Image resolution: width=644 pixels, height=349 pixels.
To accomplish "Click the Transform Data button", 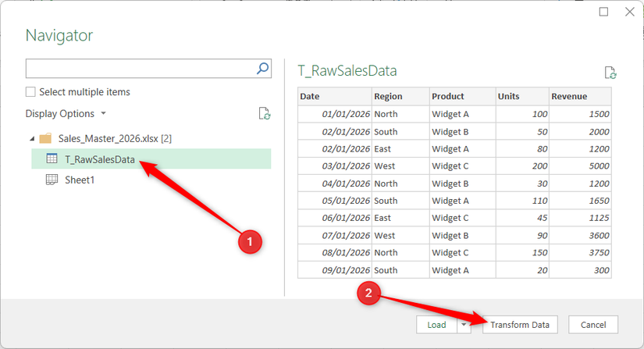I will pos(520,325).
